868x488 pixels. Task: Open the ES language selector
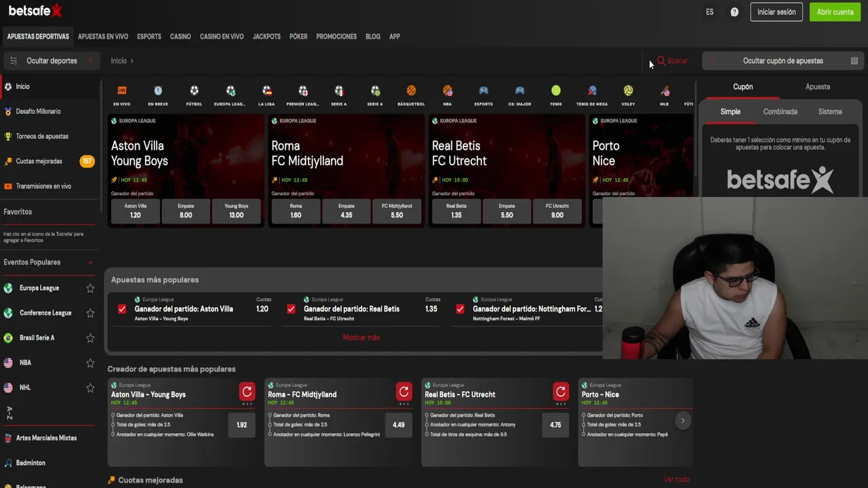(709, 12)
